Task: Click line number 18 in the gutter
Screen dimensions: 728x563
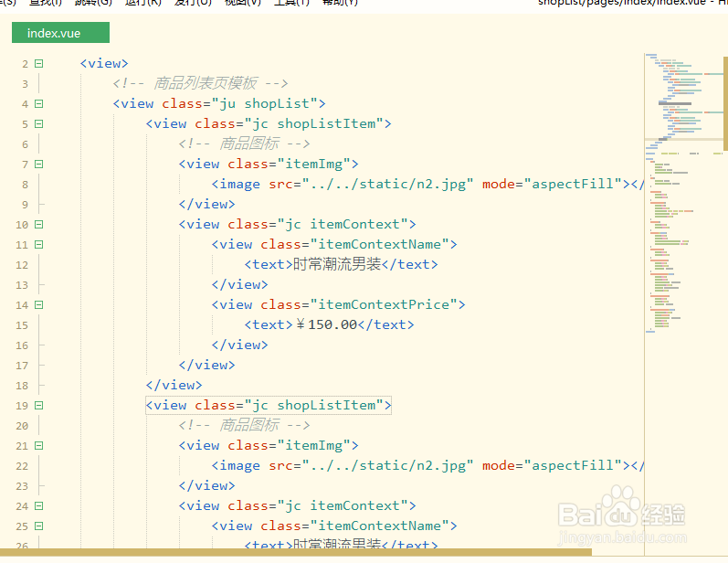Action: 22,386
